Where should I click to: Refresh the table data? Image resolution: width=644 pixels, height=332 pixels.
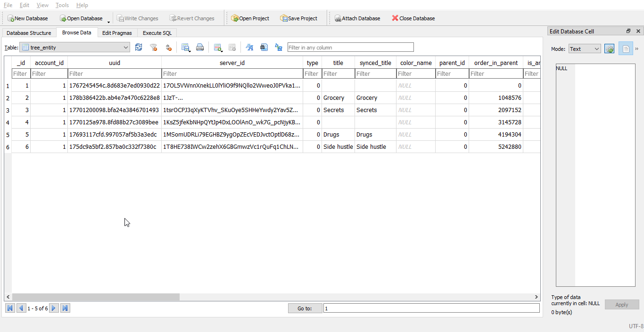139,47
